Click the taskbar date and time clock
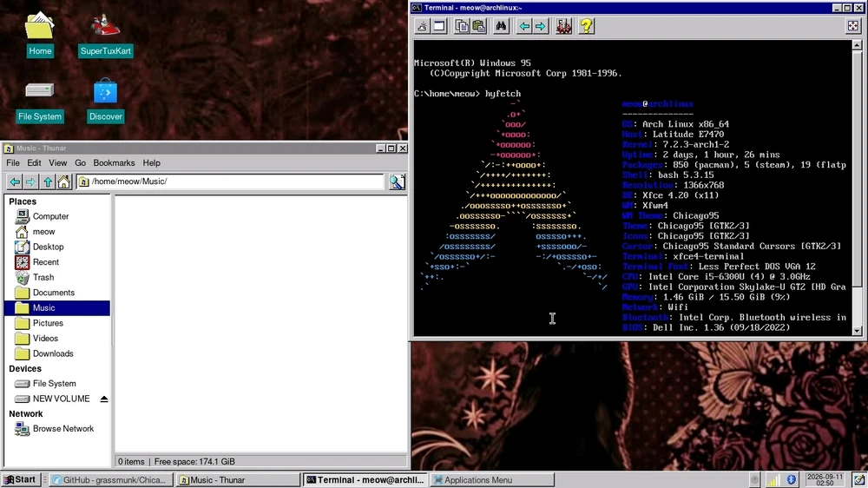868x488 pixels. (x=825, y=479)
